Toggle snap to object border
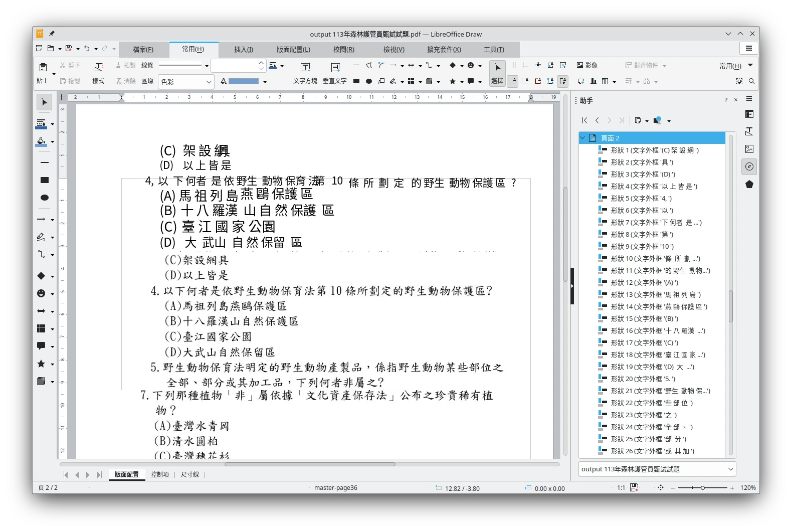The height and width of the screenshot is (532, 792). tap(550, 81)
